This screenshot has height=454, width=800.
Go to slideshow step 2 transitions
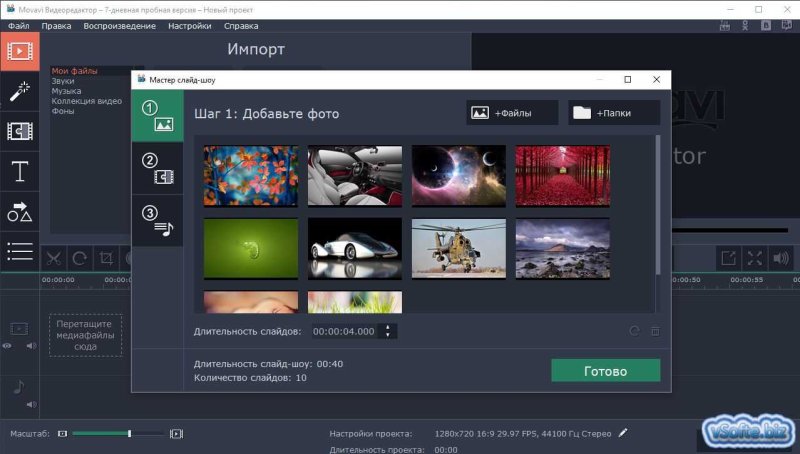pos(157,168)
